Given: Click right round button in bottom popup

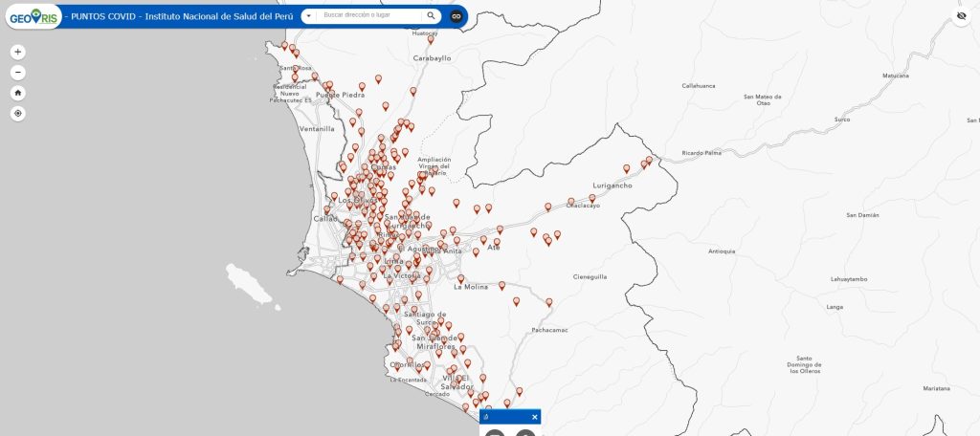Looking at the screenshot, I should tap(525, 433).
